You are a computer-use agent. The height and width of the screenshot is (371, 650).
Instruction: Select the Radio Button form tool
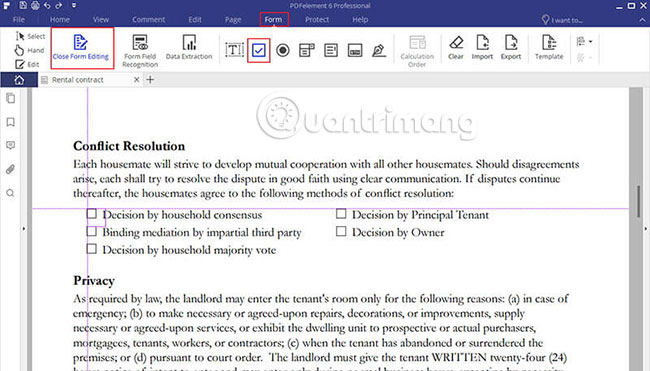tap(283, 51)
